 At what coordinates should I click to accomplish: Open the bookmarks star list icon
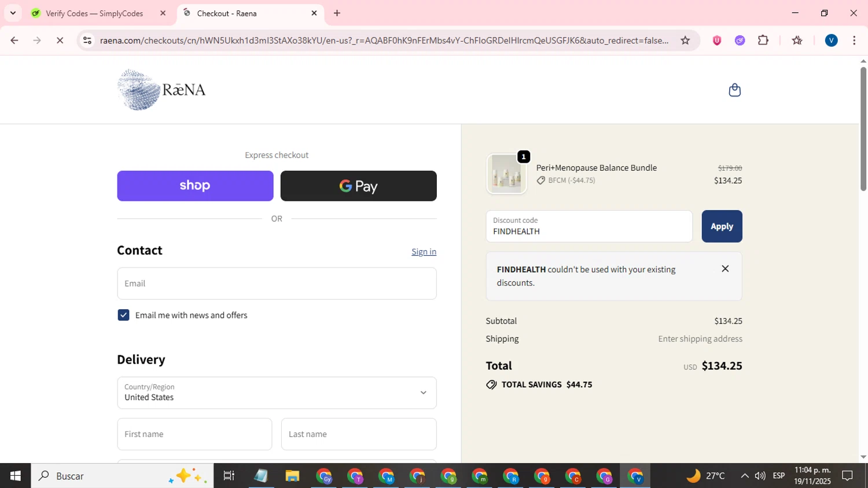[x=797, y=41]
